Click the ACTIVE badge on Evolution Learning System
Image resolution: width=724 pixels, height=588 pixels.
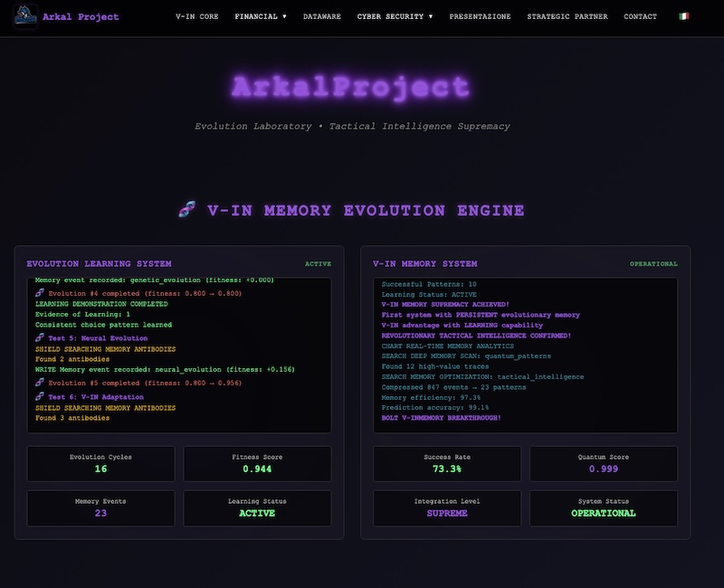(318, 264)
